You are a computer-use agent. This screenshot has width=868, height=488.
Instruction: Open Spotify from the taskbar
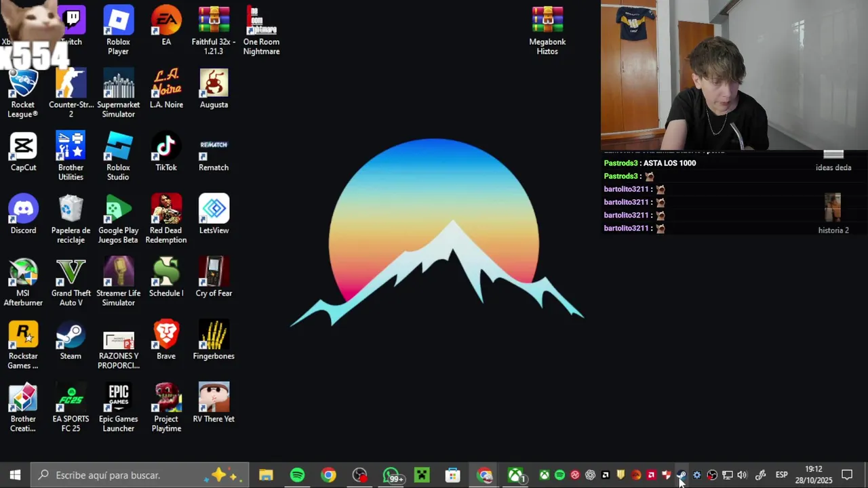[x=297, y=475]
